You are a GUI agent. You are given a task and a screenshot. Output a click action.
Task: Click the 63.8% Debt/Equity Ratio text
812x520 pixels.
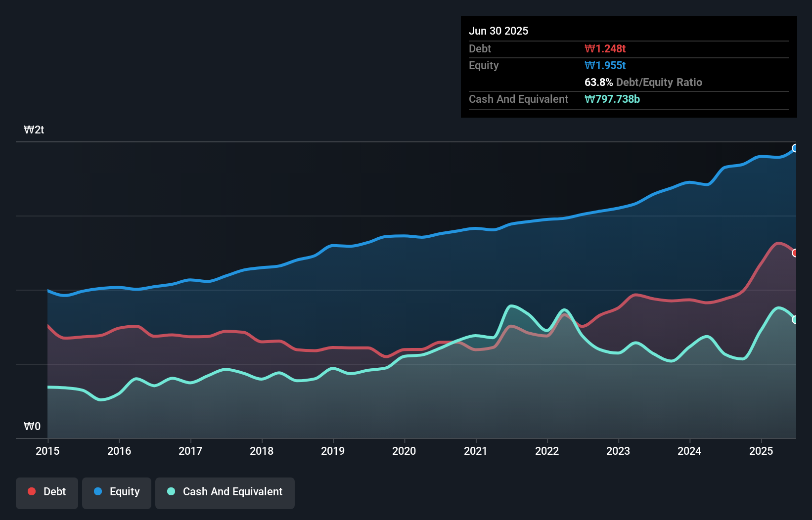643,82
